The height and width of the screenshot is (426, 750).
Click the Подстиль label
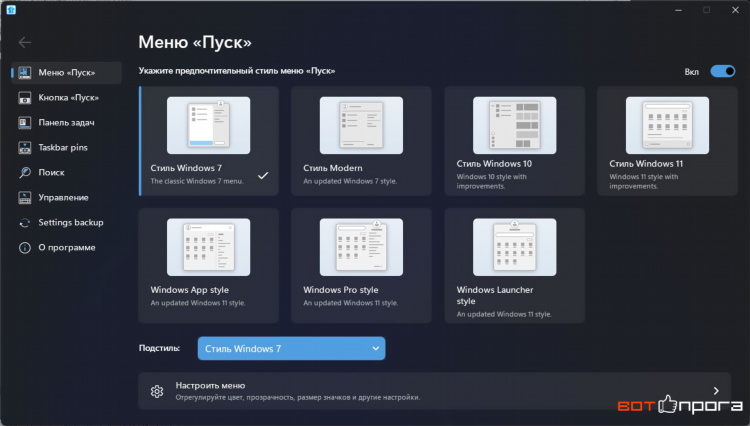pyautogui.click(x=159, y=348)
